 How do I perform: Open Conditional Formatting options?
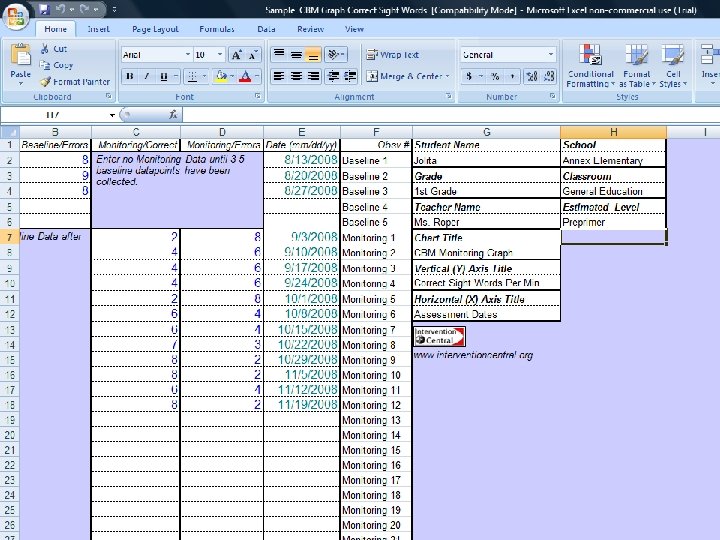pyautogui.click(x=590, y=66)
